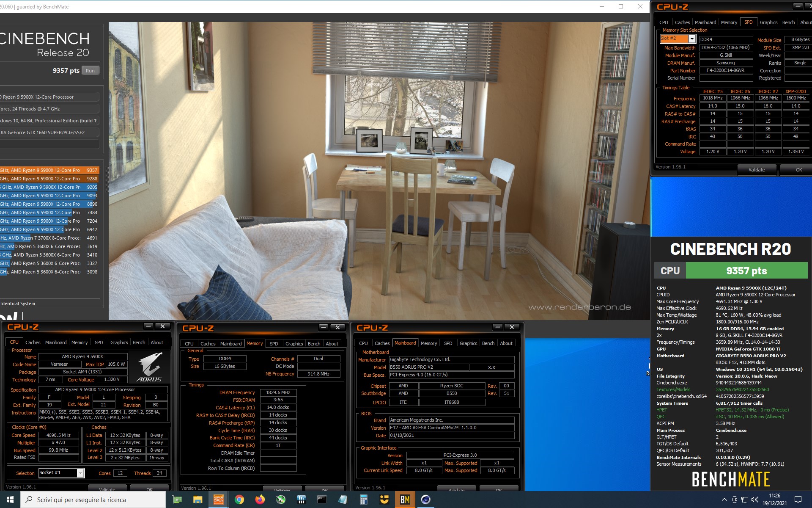Click the Core Speed 4690.5 MHz value
This screenshot has width=812, height=508.
(58, 435)
